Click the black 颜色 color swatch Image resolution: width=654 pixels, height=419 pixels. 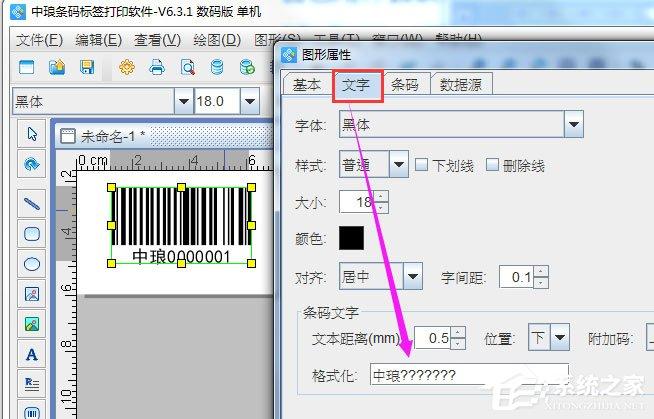click(352, 238)
